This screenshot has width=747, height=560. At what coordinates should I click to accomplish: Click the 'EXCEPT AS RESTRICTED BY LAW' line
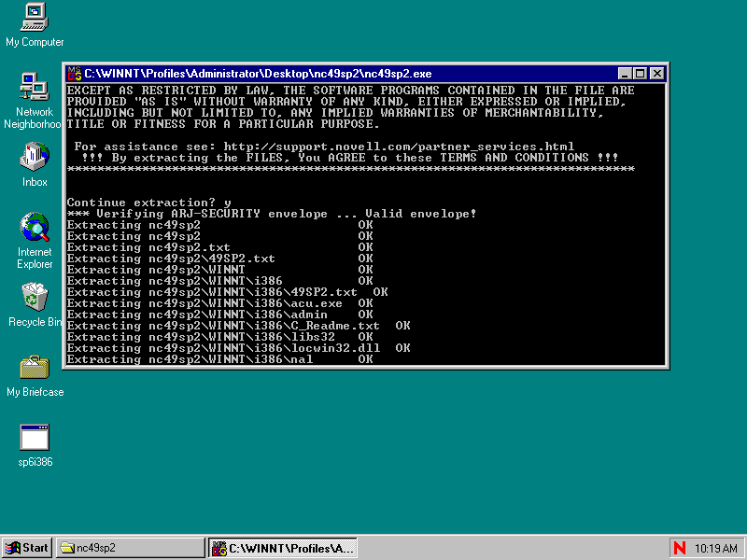pos(351,91)
